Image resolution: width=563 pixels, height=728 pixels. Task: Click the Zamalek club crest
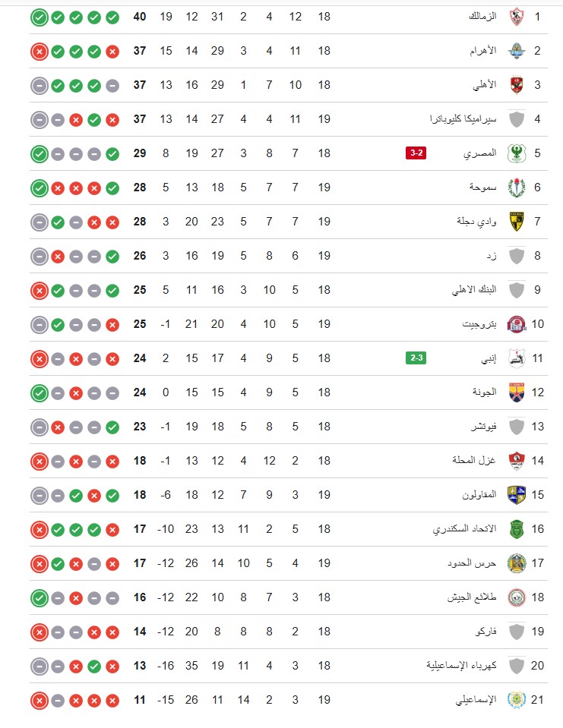(517, 17)
